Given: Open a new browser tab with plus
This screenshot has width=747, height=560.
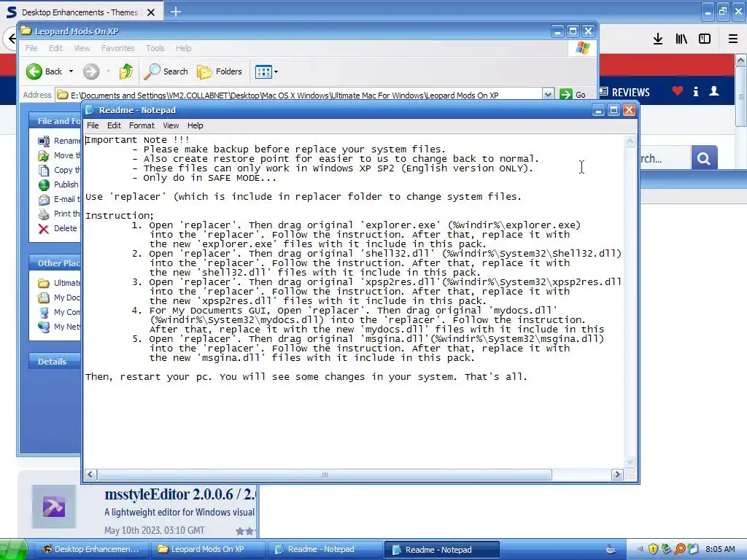Looking at the screenshot, I should [x=176, y=12].
